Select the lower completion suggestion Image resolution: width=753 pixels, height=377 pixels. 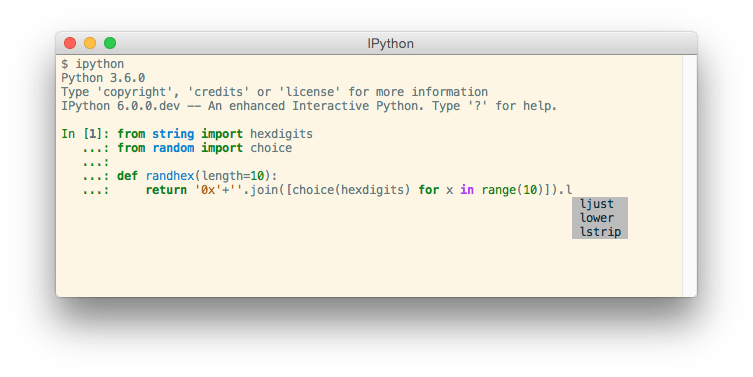(600, 218)
